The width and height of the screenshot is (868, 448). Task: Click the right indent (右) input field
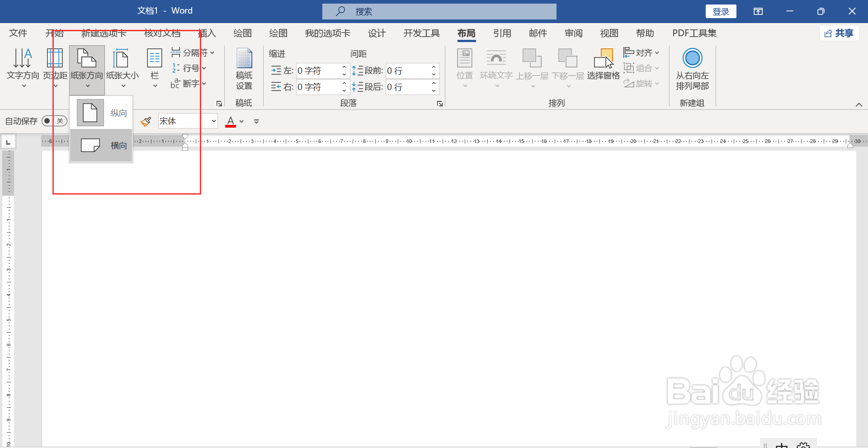pyautogui.click(x=318, y=87)
